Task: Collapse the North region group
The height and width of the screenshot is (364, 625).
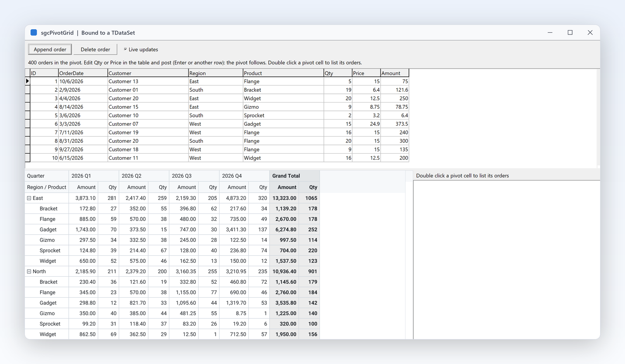Action: (29, 271)
